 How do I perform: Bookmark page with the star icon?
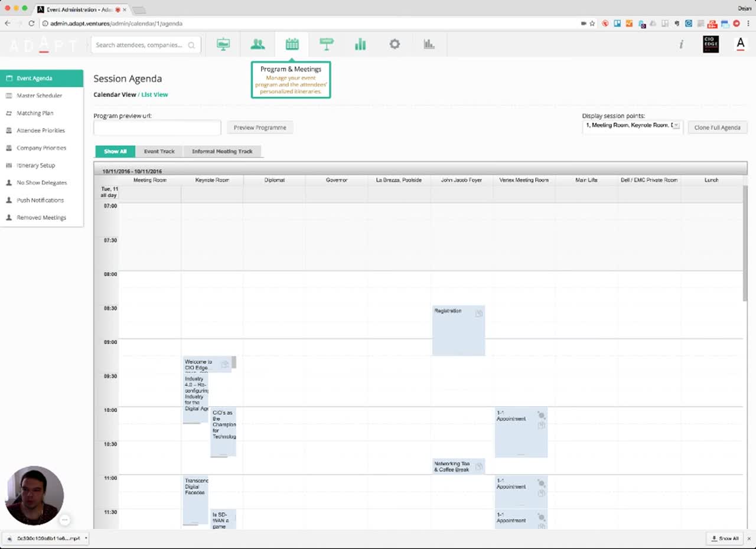(x=592, y=24)
